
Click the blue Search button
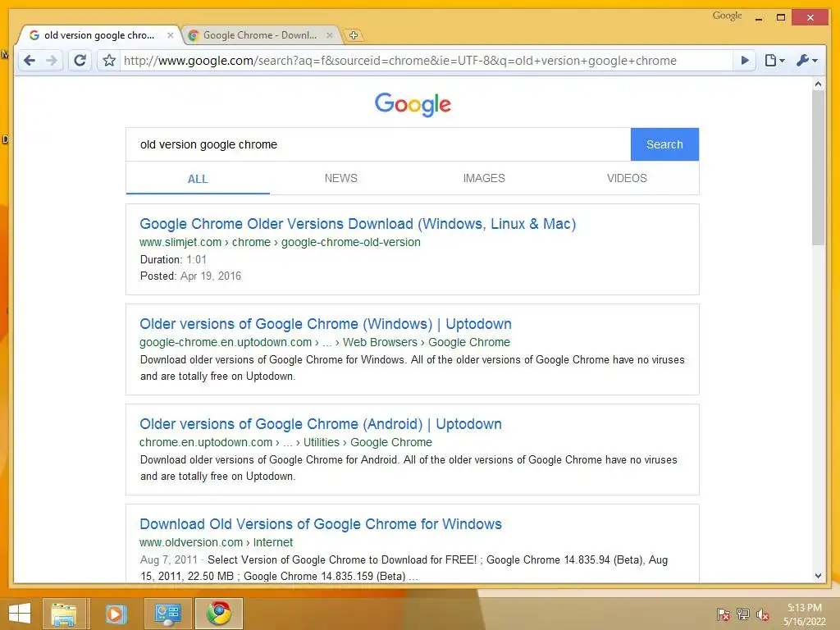point(664,144)
